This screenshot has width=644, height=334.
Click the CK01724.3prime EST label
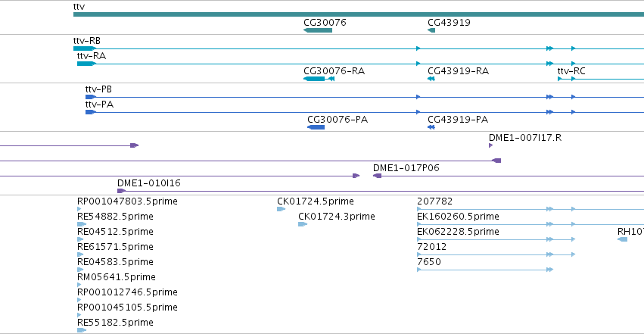[336, 217]
